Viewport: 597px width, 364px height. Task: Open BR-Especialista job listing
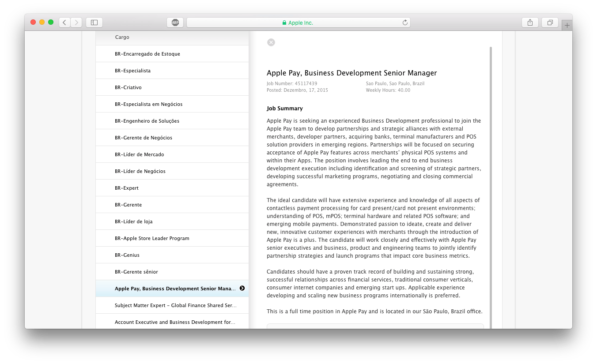tap(172, 71)
